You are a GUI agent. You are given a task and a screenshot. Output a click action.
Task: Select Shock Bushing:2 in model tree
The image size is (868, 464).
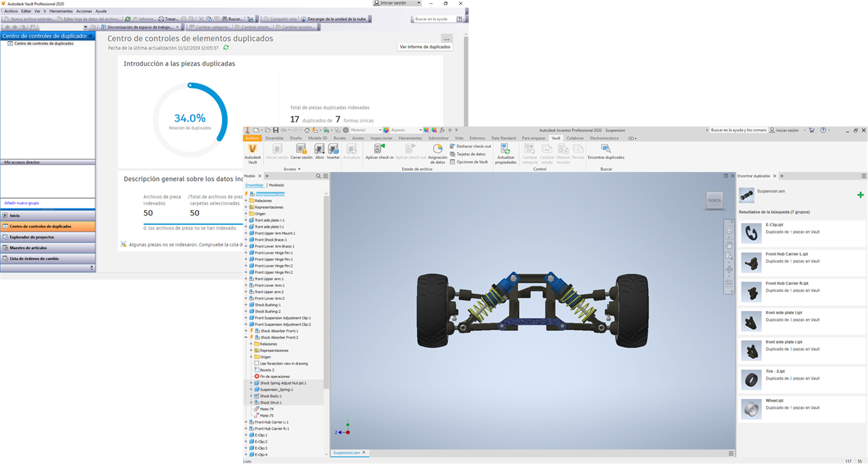pyautogui.click(x=268, y=311)
